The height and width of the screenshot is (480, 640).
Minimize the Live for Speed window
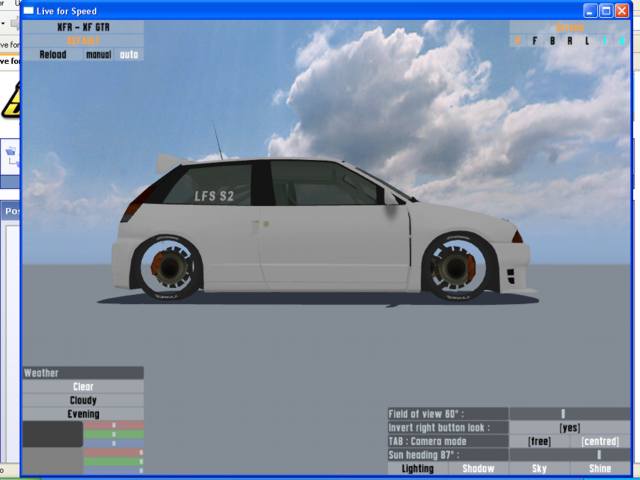click(590, 11)
